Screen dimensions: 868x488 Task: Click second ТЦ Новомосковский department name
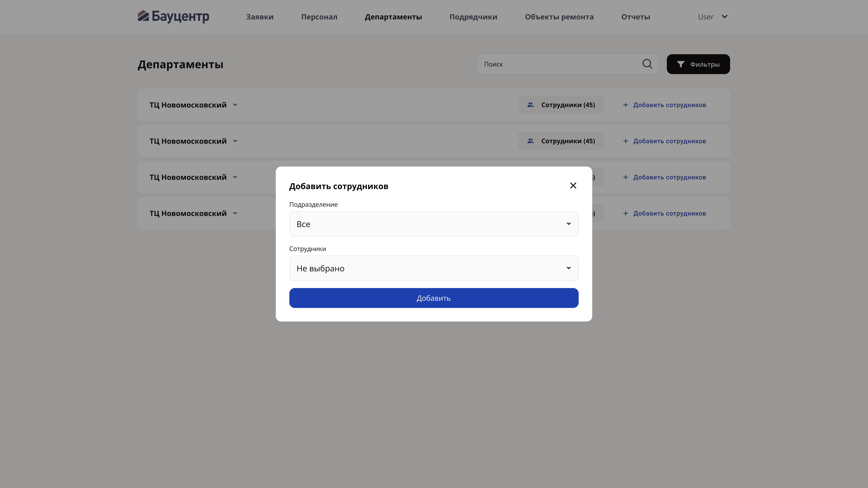click(188, 141)
